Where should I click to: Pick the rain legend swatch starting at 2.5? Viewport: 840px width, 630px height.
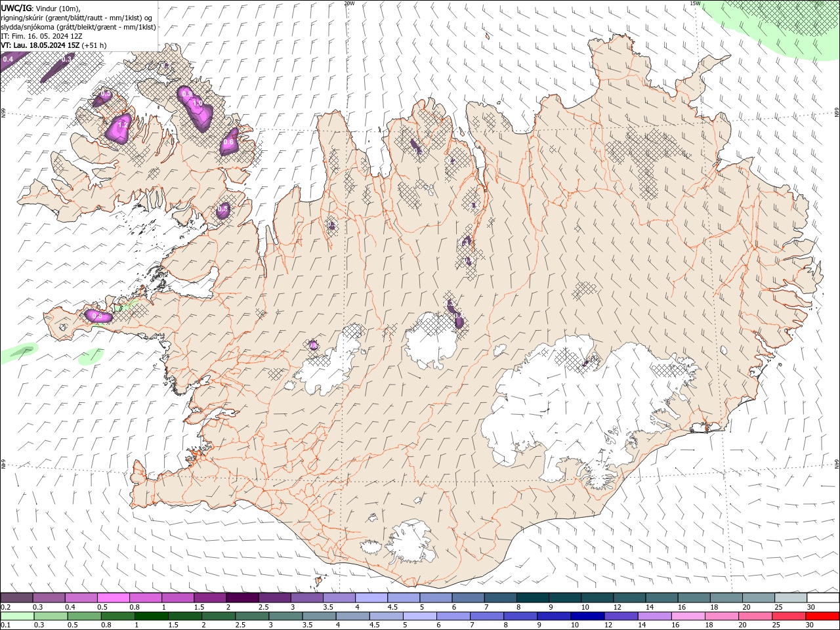[x=252, y=616]
